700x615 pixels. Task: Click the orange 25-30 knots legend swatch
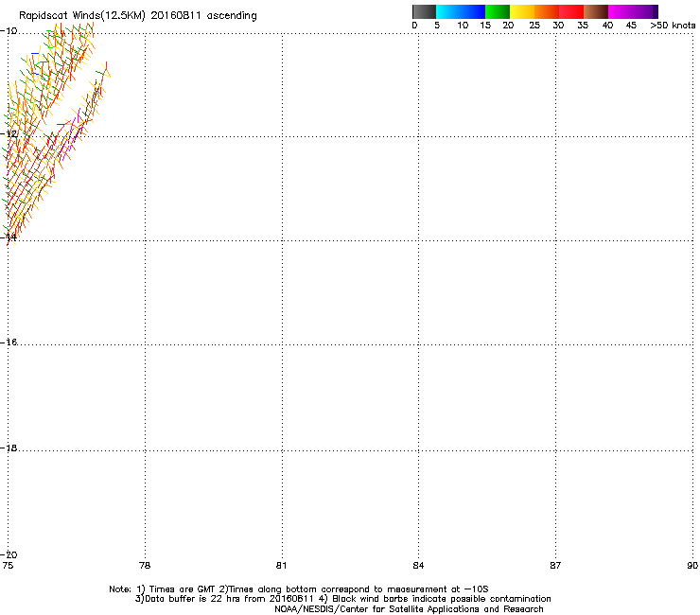[x=547, y=11]
